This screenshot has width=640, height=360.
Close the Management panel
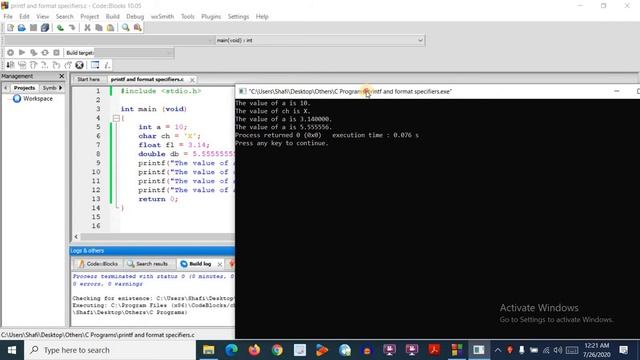pos(62,76)
